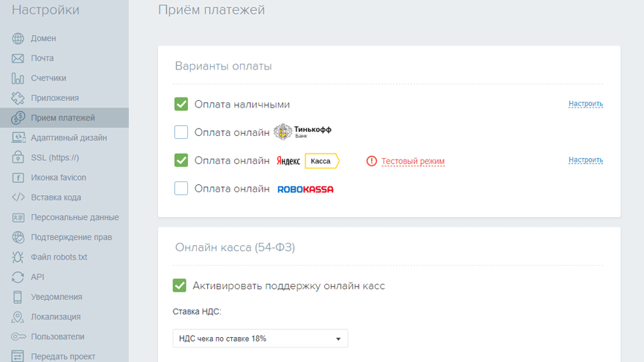Viewport: 644px width, 362px height.
Task: Go to Персональные данные in the sidebar
Action: tap(75, 217)
